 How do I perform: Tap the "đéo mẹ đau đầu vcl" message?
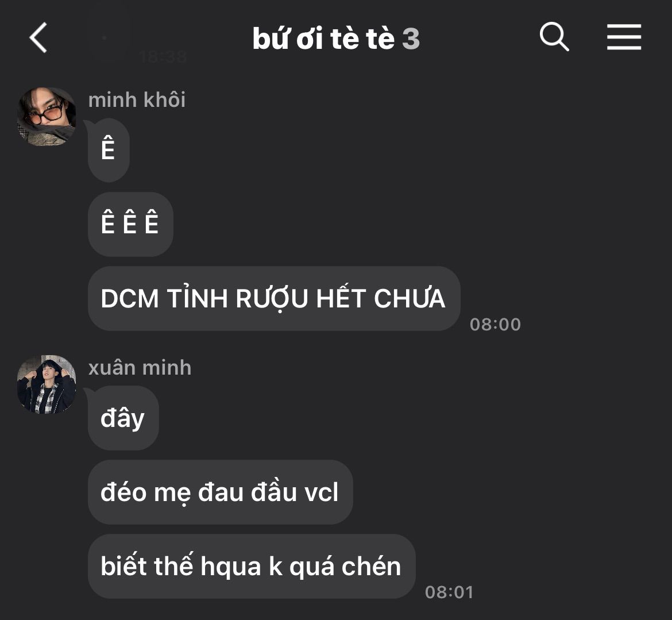click(221, 492)
